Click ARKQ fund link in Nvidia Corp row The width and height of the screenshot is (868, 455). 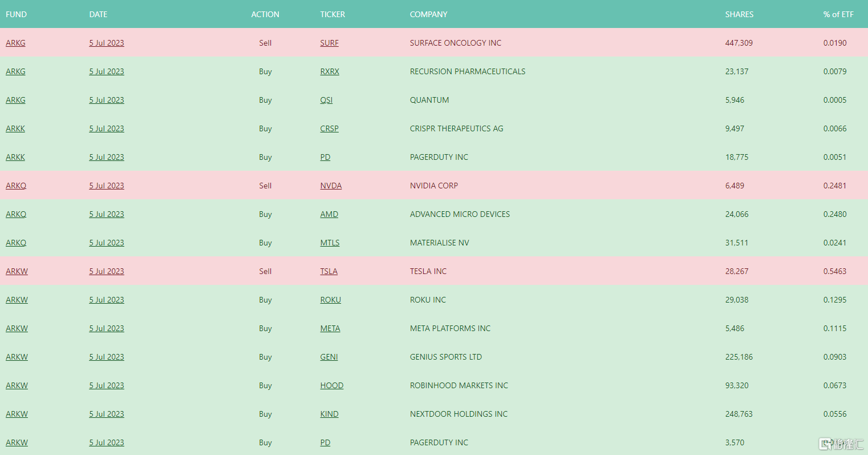[16, 186]
